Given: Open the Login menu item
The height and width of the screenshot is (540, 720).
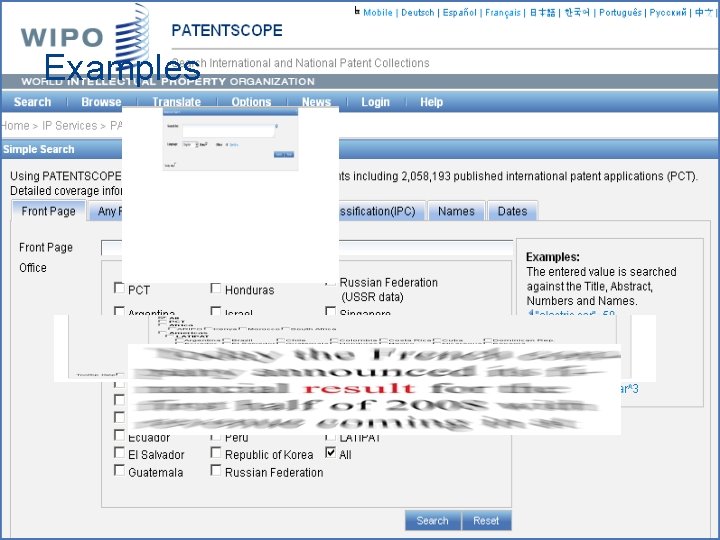Looking at the screenshot, I should 375,102.
